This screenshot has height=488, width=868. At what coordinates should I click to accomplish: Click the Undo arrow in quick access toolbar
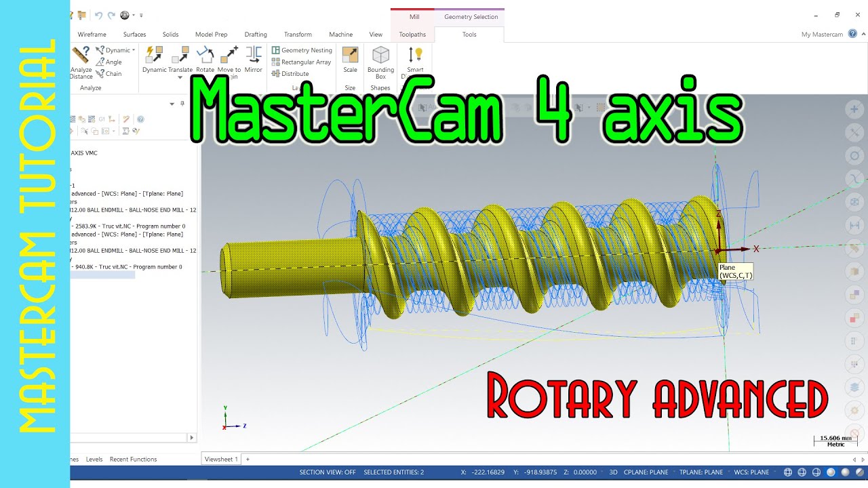coord(98,15)
